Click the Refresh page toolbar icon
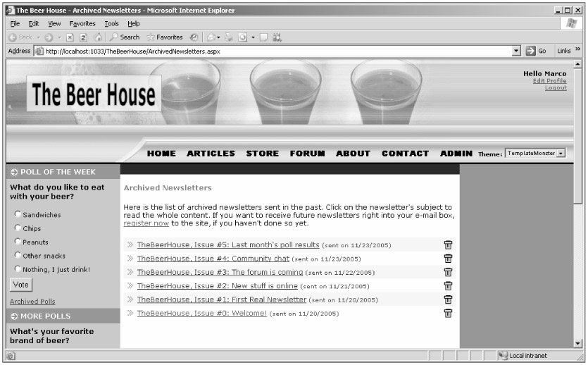Screen dimensions: 588x365 pyautogui.click(x=83, y=37)
